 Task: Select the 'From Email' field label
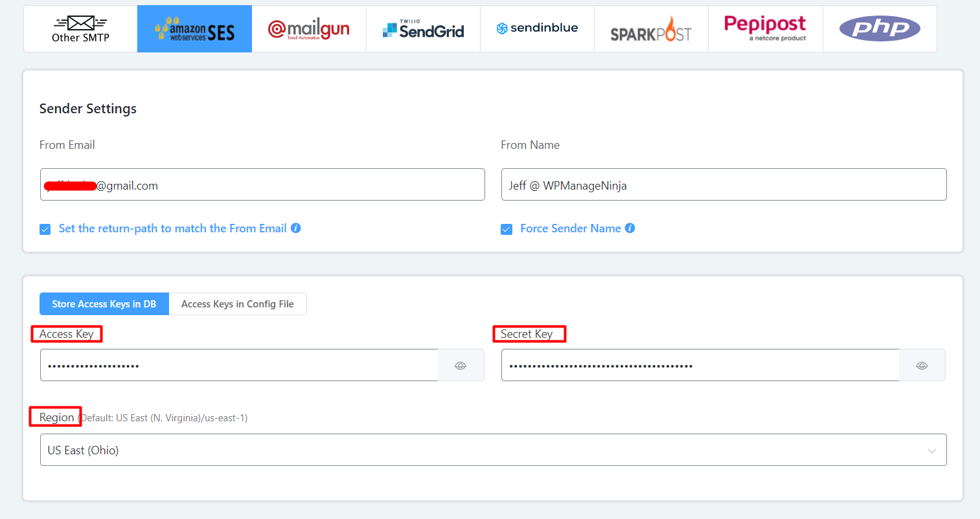click(67, 145)
